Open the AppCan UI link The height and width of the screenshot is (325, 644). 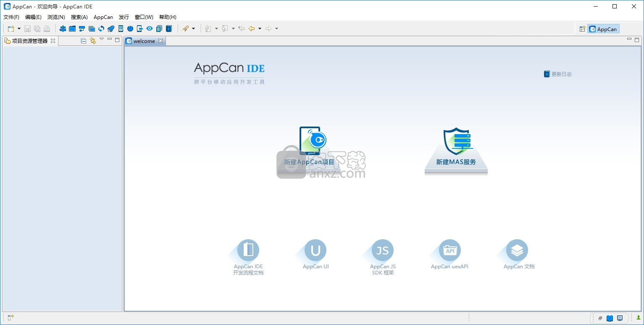click(315, 254)
